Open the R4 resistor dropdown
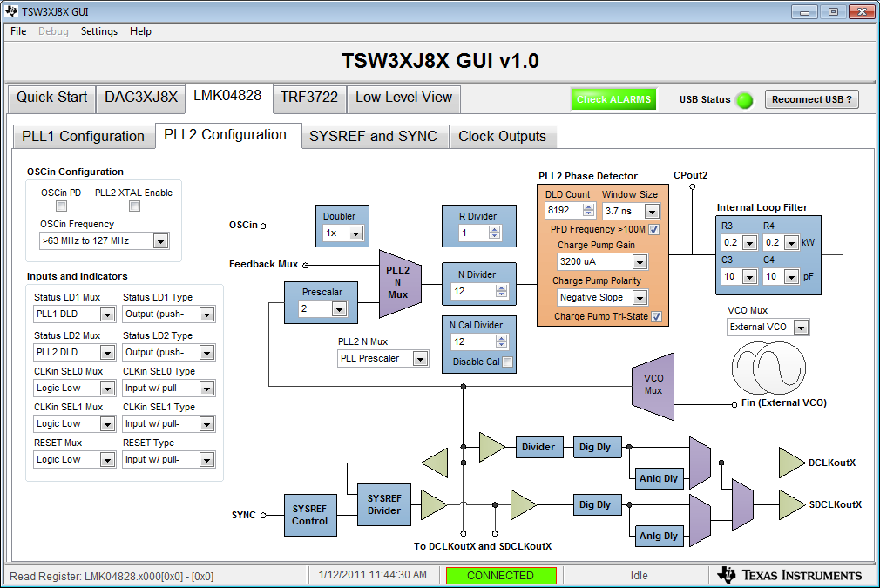The image size is (880, 588). pos(791,243)
